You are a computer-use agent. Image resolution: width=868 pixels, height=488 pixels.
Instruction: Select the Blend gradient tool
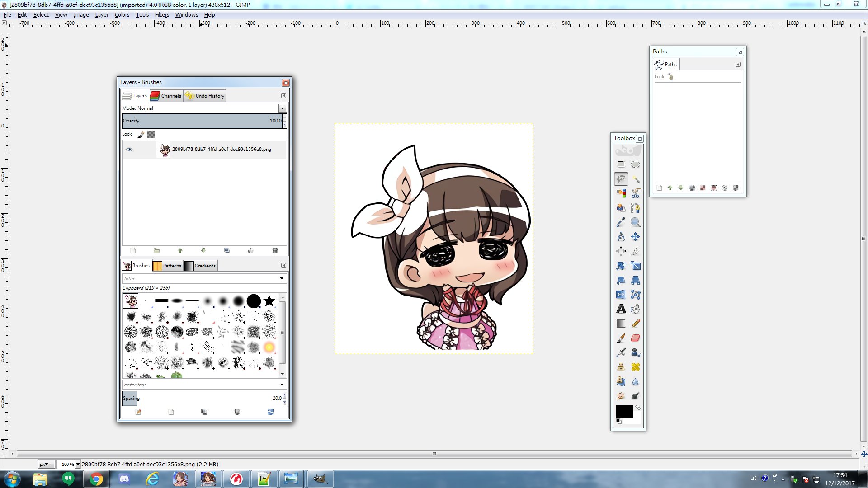pyautogui.click(x=621, y=324)
